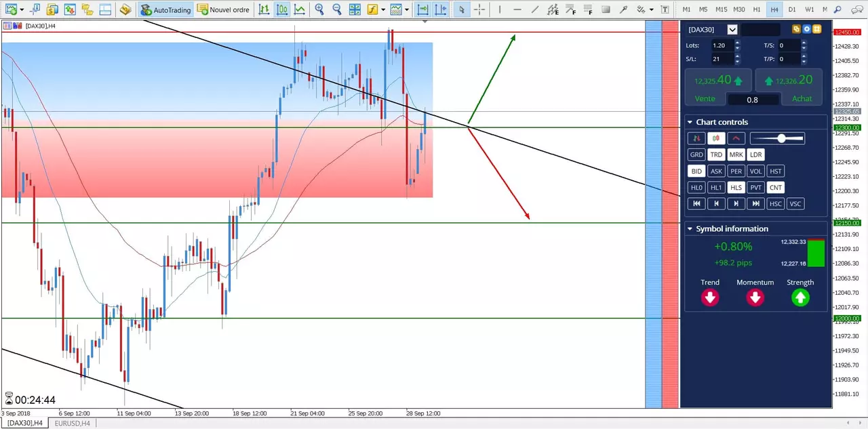The height and width of the screenshot is (429, 868).
Task: Open the Navigator folders icon
Action: click(x=87, y=9)
